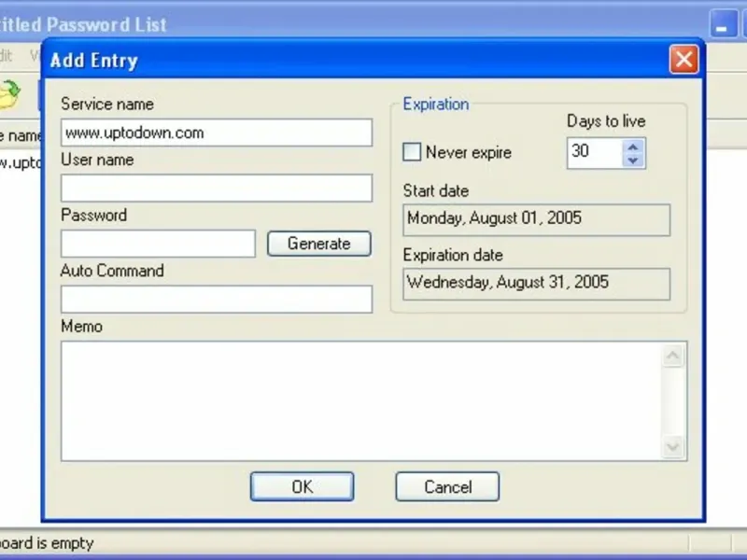
Task: Click the Memo scrollbar up arrow
Action: coord(672,356)
